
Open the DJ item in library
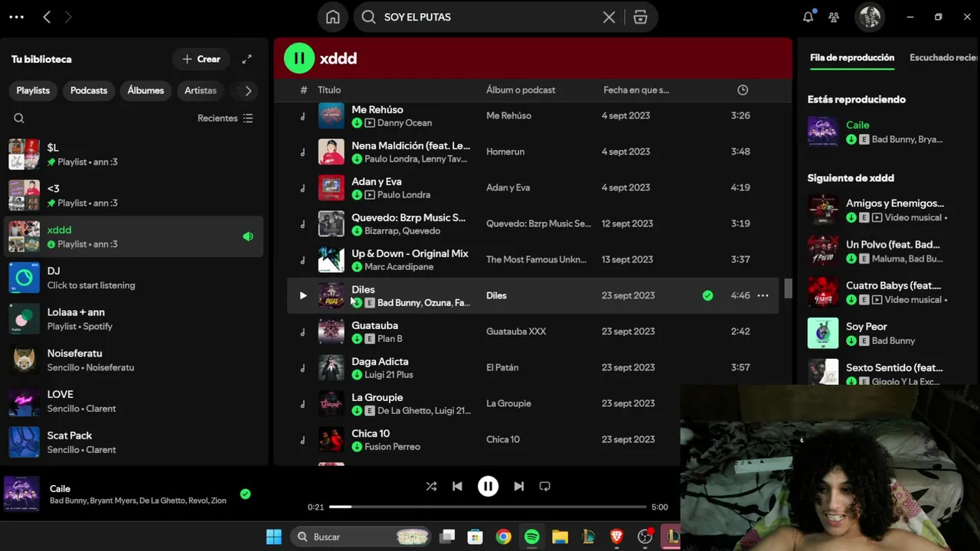(134, 278)
